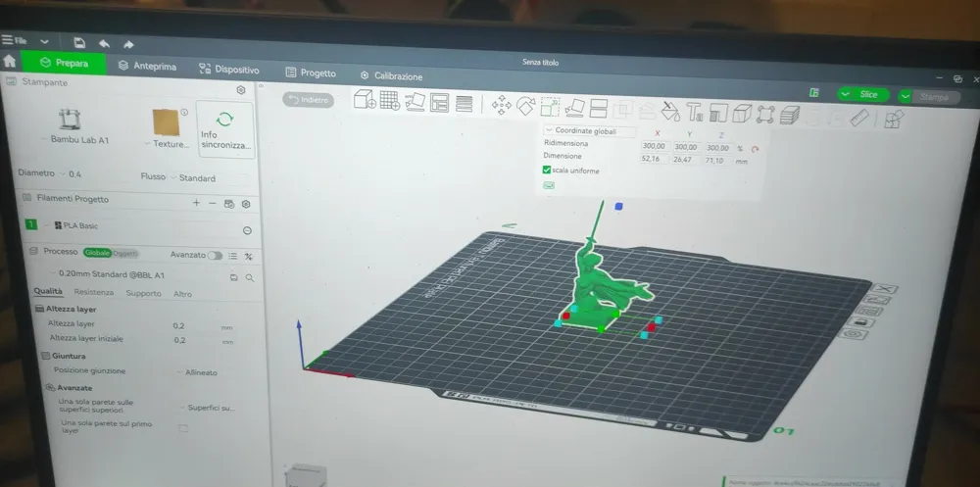Switch to the Anteprima tab

(x=148, y=67)
